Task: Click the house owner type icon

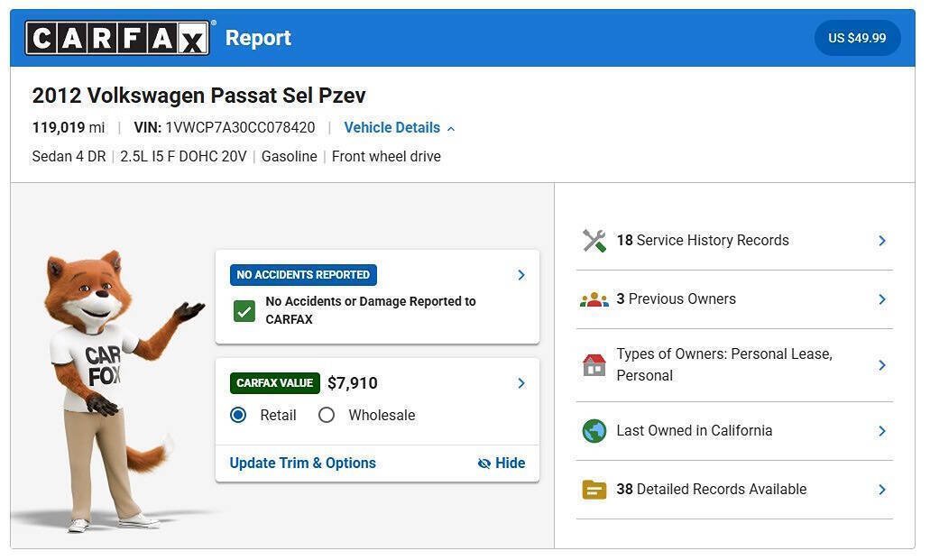Action: pos(594,365)
